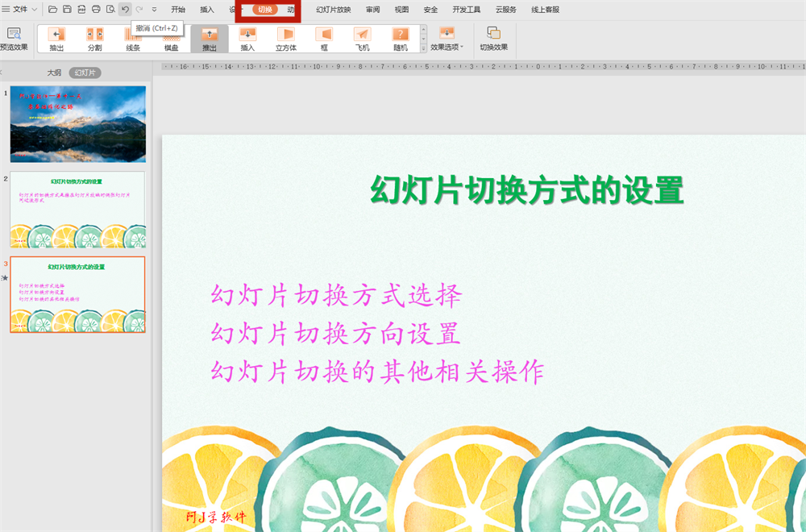
Task: Click the 预览效果 button
Action: pyautogui.click(x=14, y=39)
